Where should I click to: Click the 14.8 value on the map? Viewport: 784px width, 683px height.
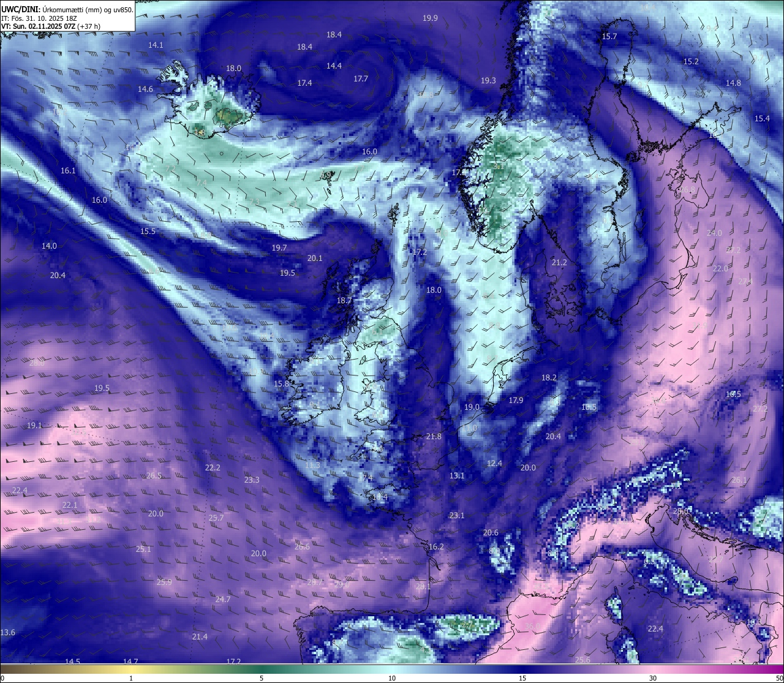click(x=733, y=83)
